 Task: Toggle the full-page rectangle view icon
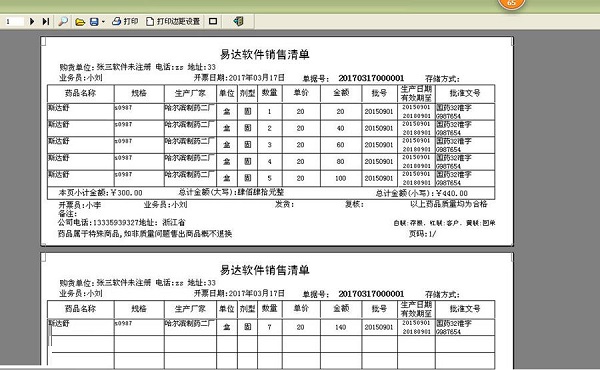[x=213, y=21]
